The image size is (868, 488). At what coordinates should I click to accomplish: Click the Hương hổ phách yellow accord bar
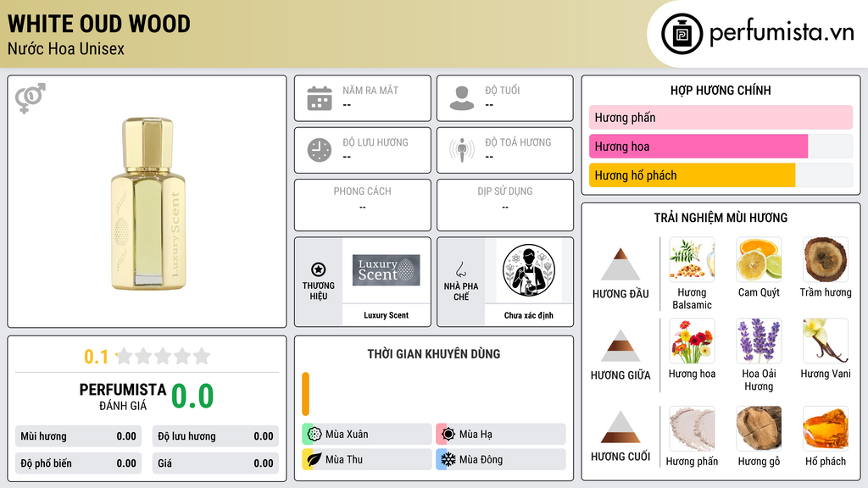pos(692,175)
